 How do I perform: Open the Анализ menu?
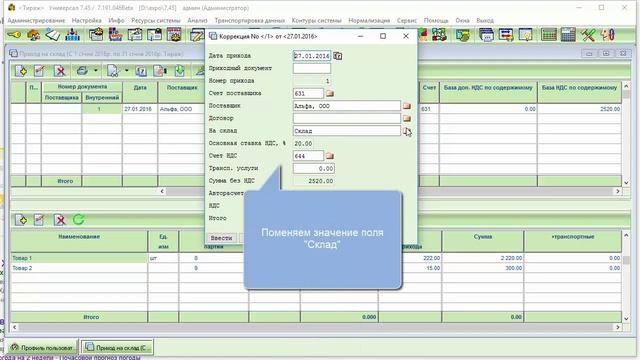click(198, 20)
